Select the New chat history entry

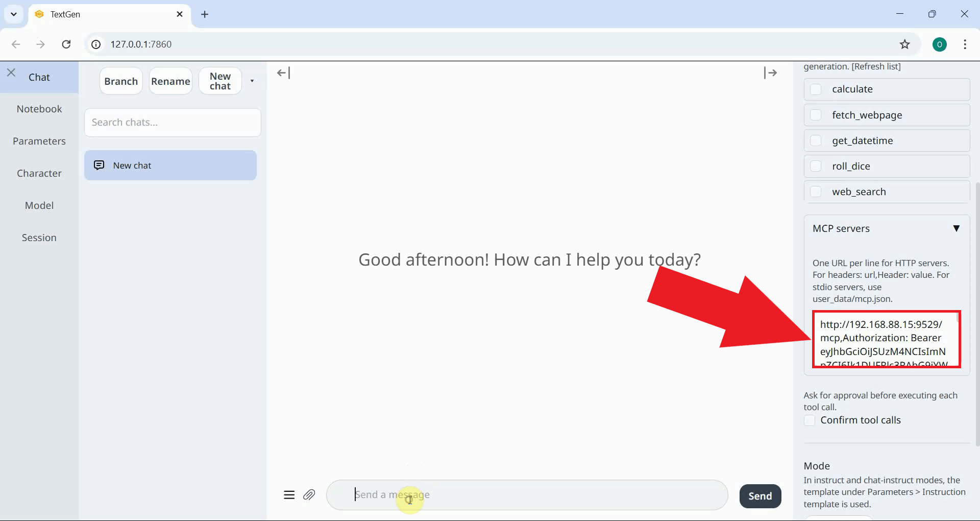(170, 165)
